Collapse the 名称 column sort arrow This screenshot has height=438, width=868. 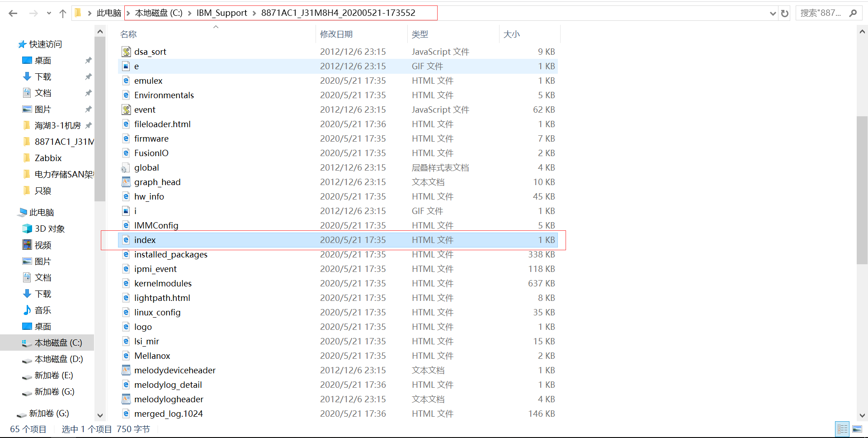tap(216, 27)
